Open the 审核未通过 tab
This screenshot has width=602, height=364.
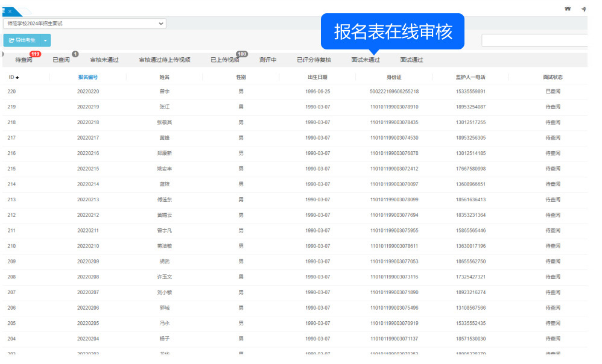(104, 60)
